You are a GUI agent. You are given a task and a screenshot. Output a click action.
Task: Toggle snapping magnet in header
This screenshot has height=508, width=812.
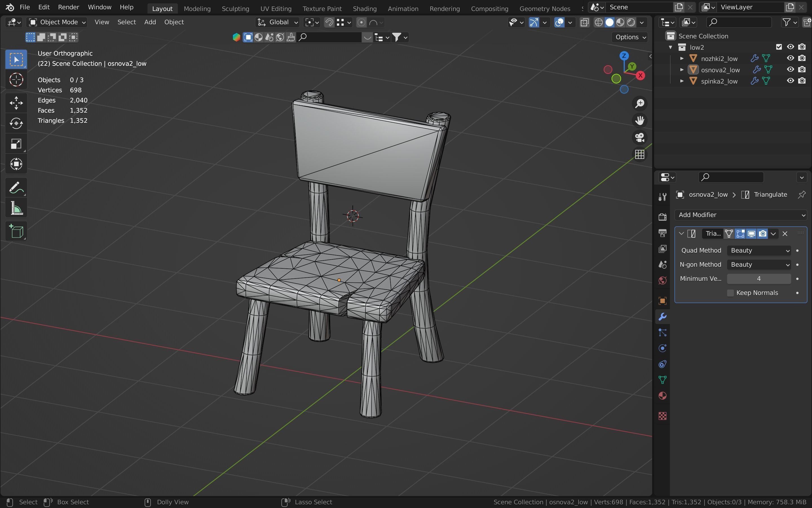[329, 23]
